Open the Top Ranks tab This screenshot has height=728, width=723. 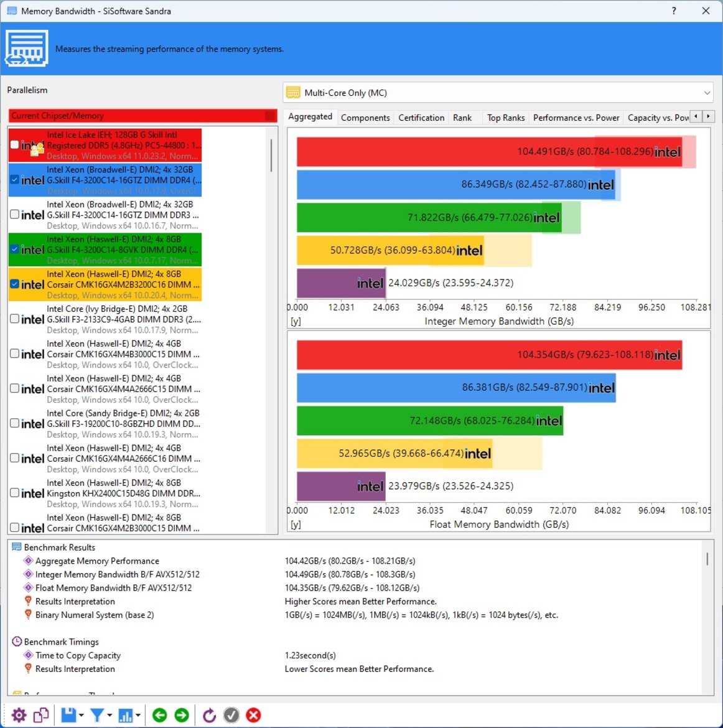pyautogui.click(x=506, y=118)
